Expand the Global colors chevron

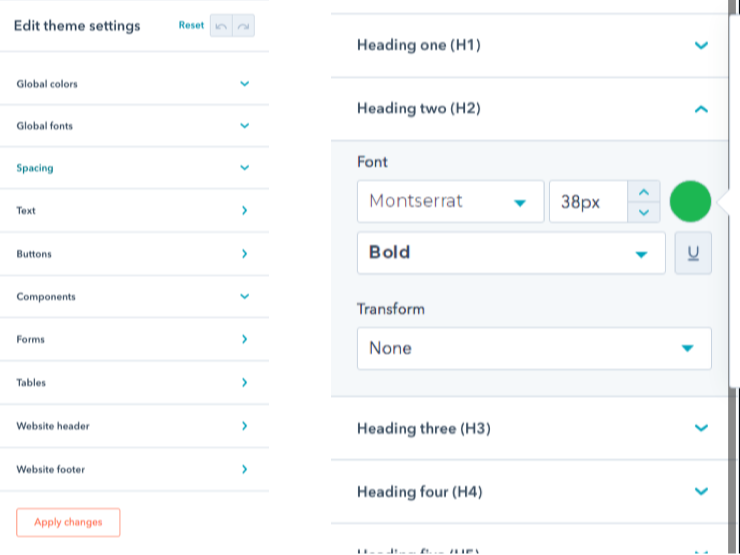tap(244, 84)
